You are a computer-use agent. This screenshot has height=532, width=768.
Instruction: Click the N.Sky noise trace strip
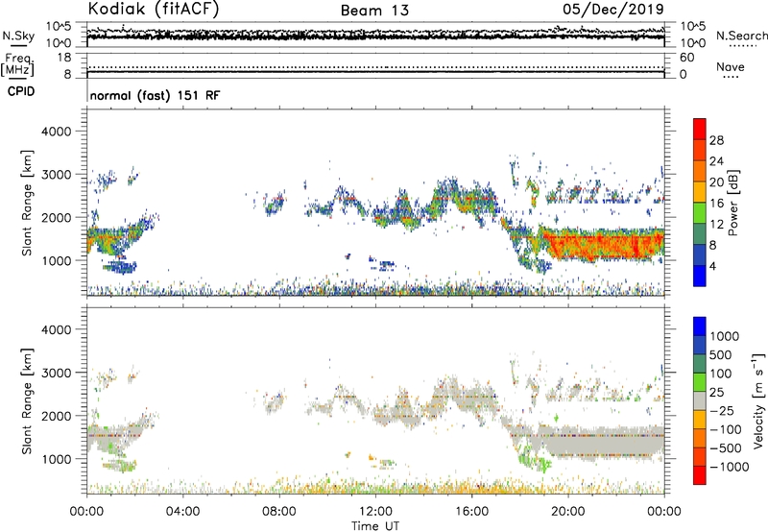pyautogui.click(x=375, y=35)
